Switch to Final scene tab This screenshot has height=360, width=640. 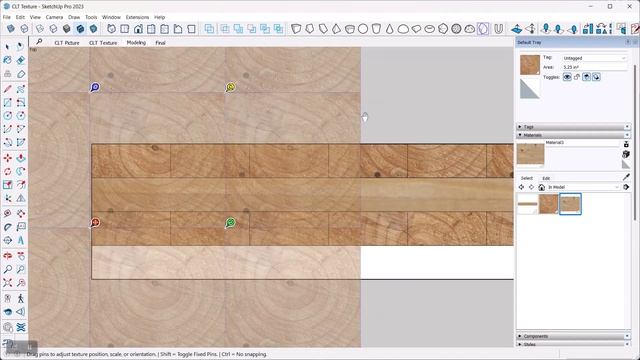tap(160, 42)
